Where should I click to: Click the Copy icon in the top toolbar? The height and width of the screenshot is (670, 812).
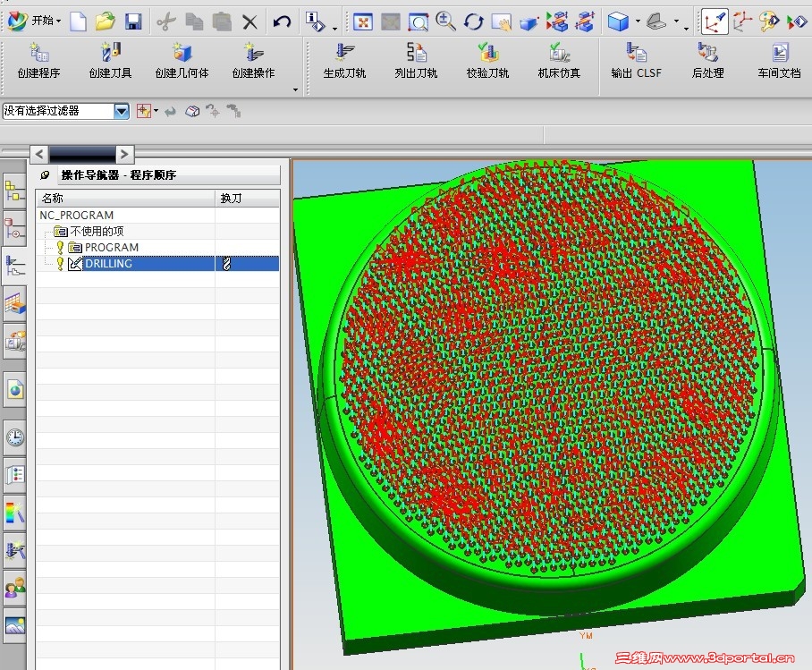(x=195, y=21)
